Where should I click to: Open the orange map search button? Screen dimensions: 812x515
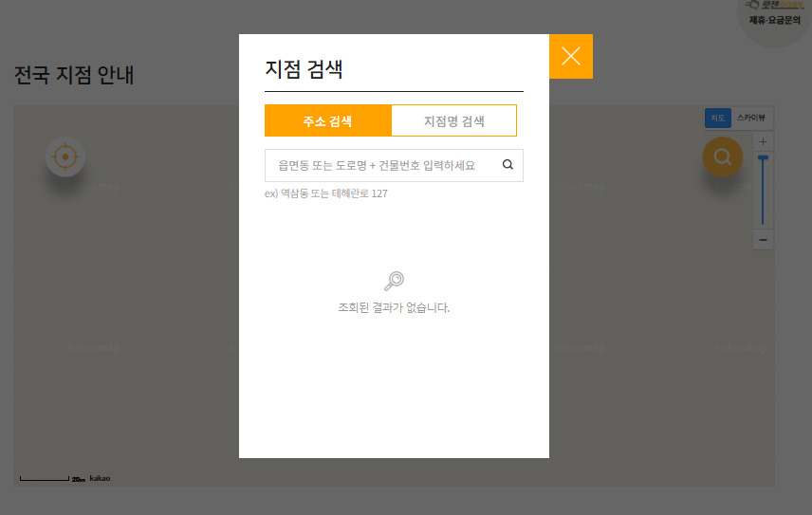[x=723, y=156]
